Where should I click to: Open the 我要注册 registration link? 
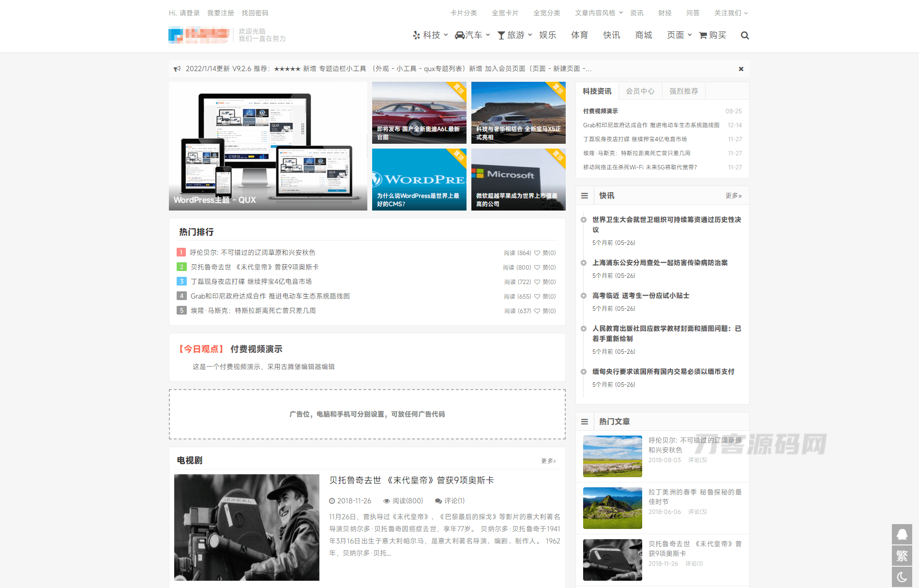[x=220, y=13]
